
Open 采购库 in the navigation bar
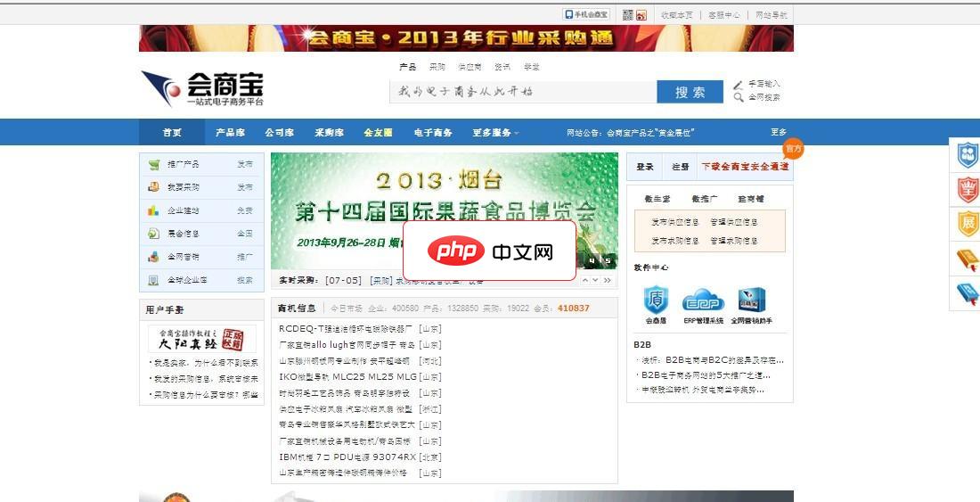[330, 133]
